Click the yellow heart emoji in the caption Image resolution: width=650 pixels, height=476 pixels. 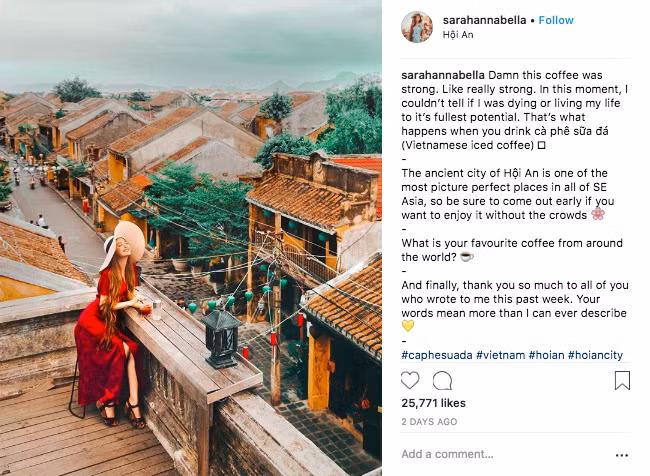407,326
